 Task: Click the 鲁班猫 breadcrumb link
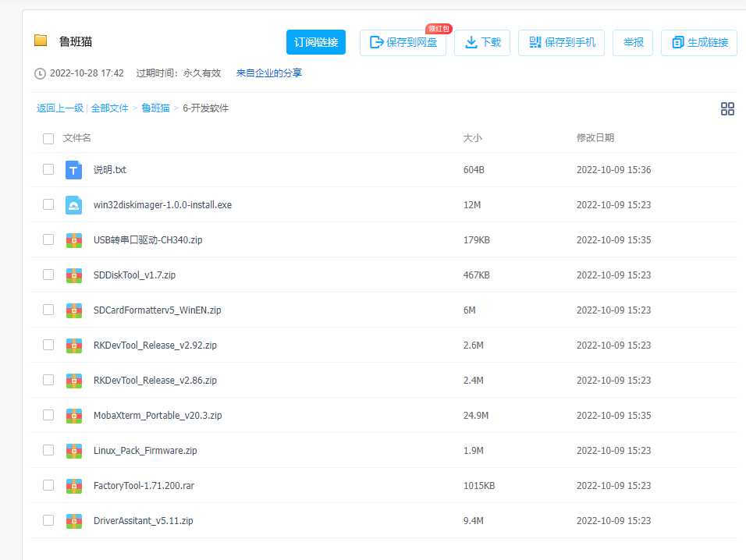[155, 108]
